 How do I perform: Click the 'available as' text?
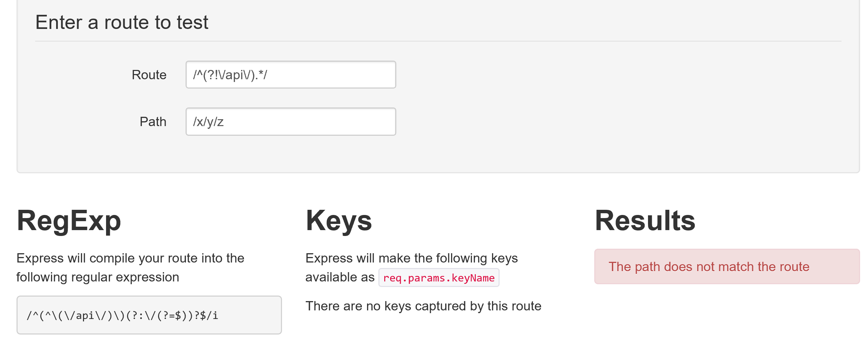[x=339, y=277]
